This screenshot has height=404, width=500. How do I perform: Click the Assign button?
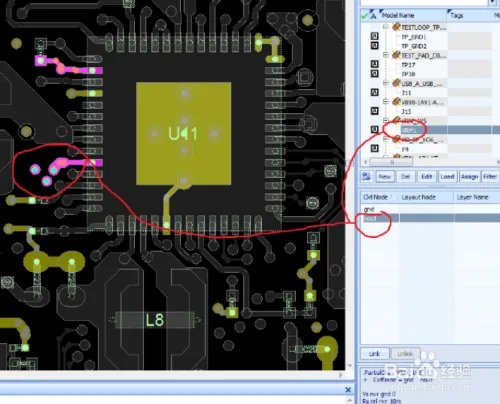tap(469, 176)
